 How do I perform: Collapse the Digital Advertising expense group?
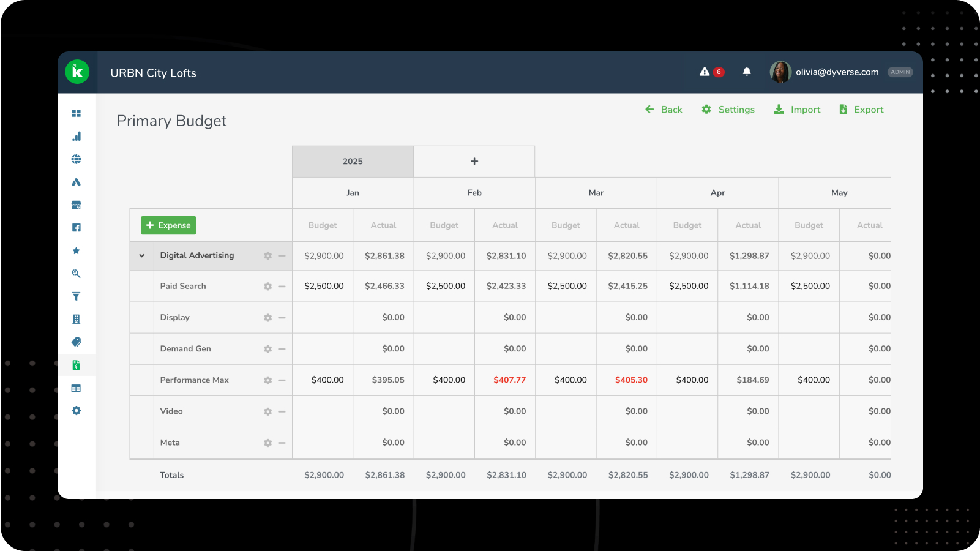coord(141,255)
